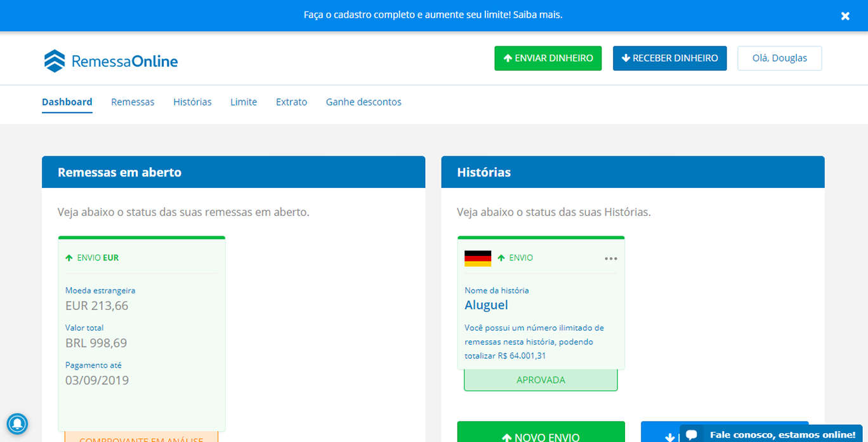This screenshot has height=442, width=868.
Task: Open the Olá, Douglas user menu
Action: [779, 58]
